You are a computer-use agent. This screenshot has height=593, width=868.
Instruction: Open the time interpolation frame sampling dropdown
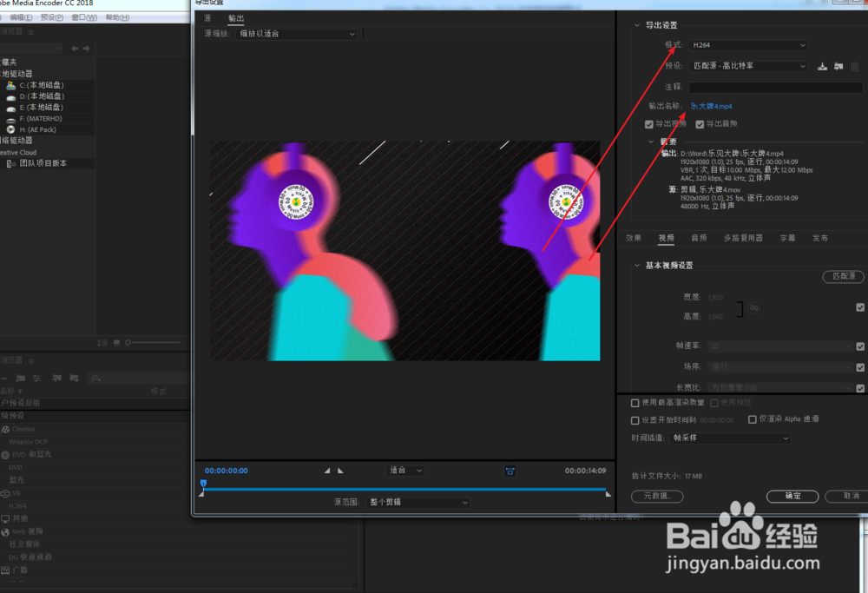(x=730, y=438)
